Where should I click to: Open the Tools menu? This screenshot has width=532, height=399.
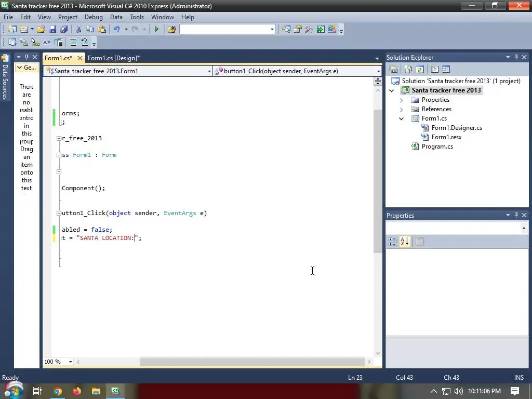click(137, 17)
